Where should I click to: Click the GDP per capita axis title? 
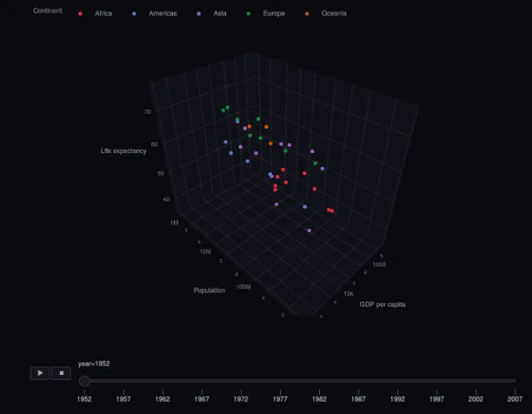pyautogui.click(x=382, y=304)
